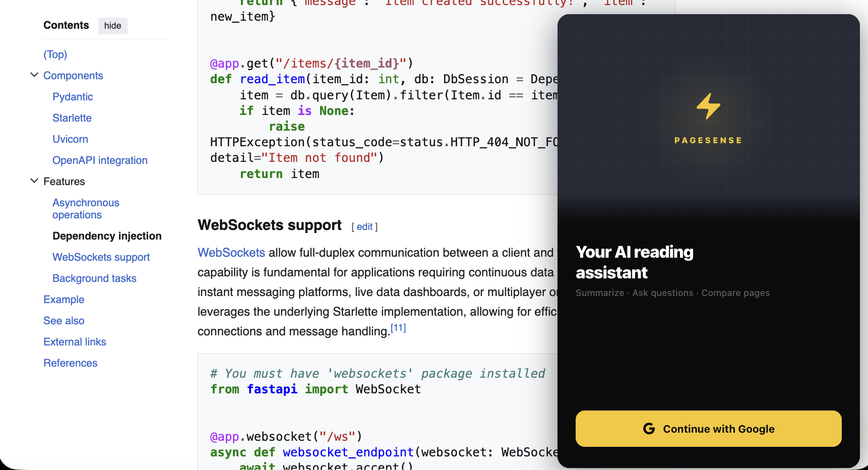This screenshot has height=470, width=868.
Task: Edit the WebSockets support section
Action: (364, 227)
